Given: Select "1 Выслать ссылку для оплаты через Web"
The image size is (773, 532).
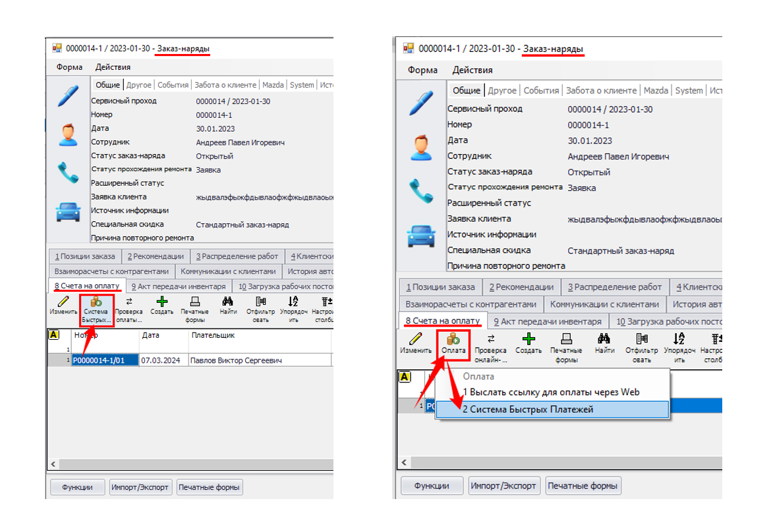Looking at the screenshot, I should (550, 392).
